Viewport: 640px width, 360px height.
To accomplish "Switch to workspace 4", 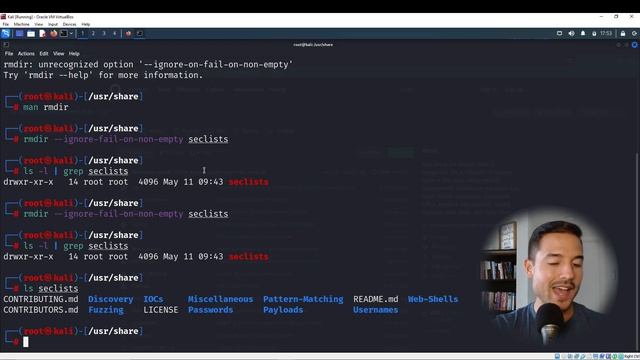I will coord(114,33).
